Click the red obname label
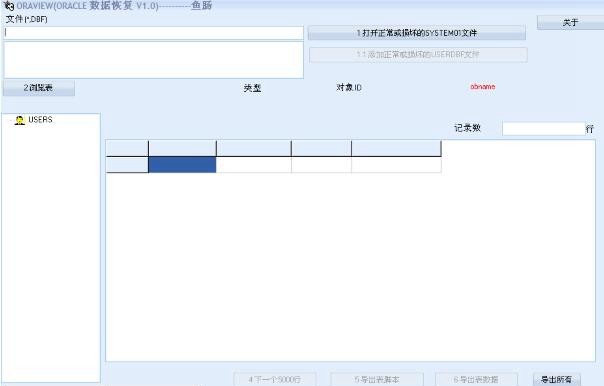The width and height of the screenshot is (604, 386). [x=483, y=87]
